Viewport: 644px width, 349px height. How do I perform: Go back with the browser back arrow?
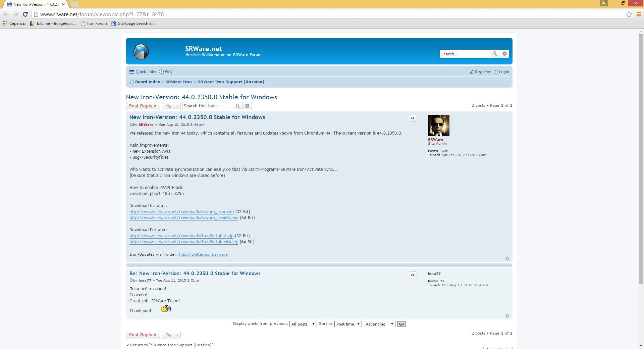point(6,14)
